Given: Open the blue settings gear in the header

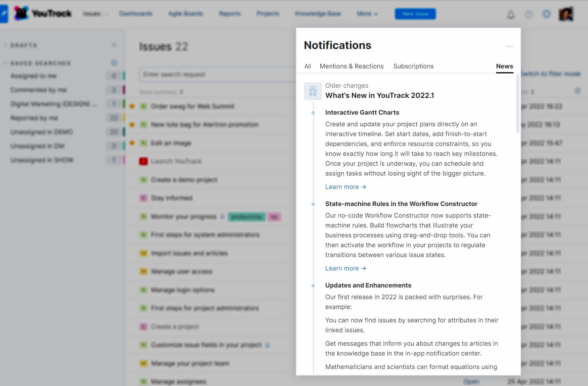Looking at the screenshot, I should coord(547,14).
